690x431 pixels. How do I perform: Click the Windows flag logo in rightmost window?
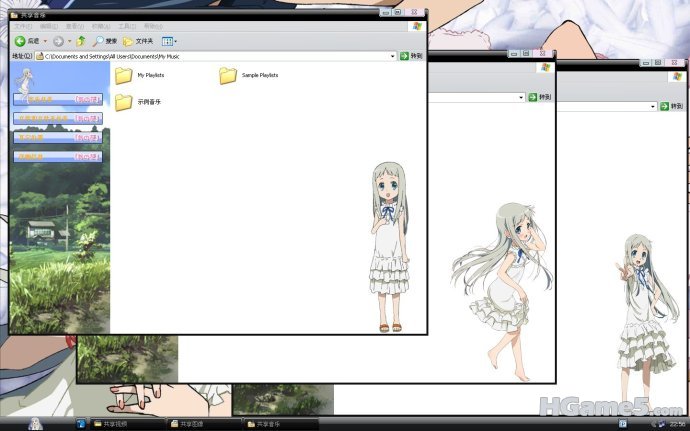(677, 76)
